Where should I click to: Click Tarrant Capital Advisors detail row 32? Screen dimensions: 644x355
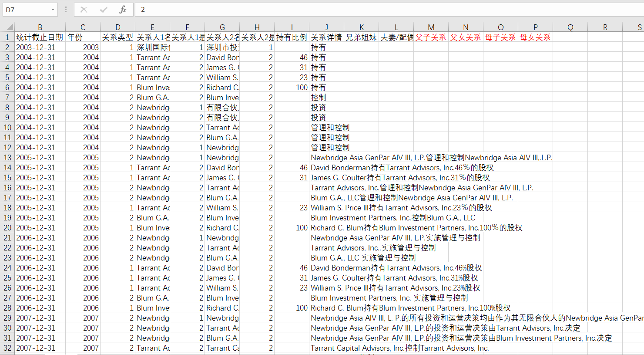click(x=400, y=348)
